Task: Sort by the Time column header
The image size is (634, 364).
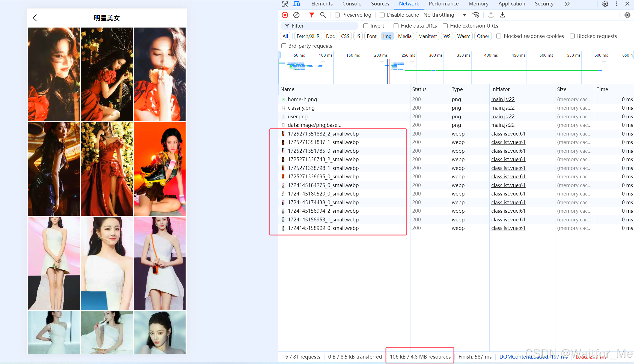Action: 614,89
